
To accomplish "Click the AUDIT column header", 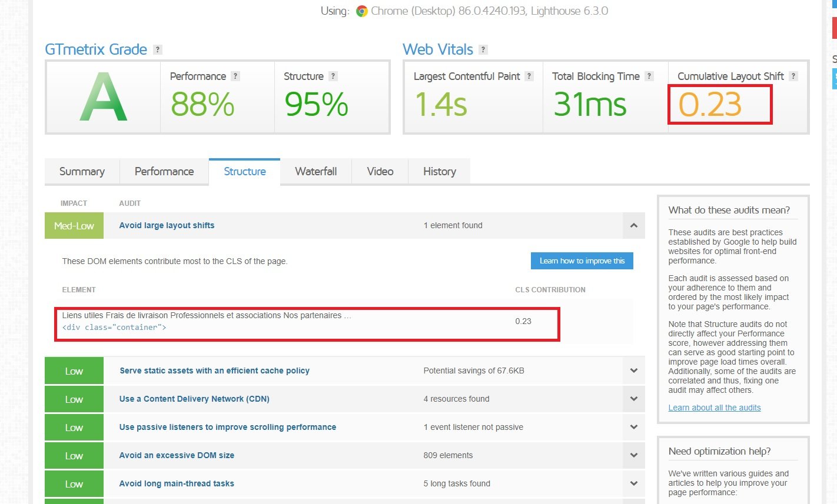I will [129, 203].
